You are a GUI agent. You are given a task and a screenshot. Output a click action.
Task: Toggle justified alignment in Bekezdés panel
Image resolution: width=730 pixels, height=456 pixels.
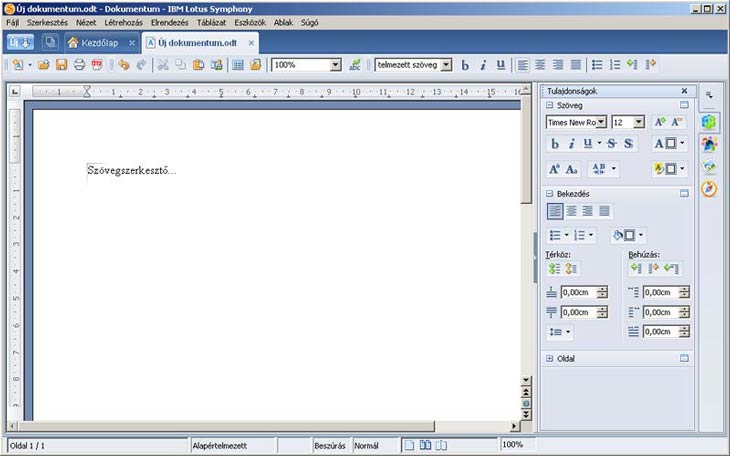(605, 211)
